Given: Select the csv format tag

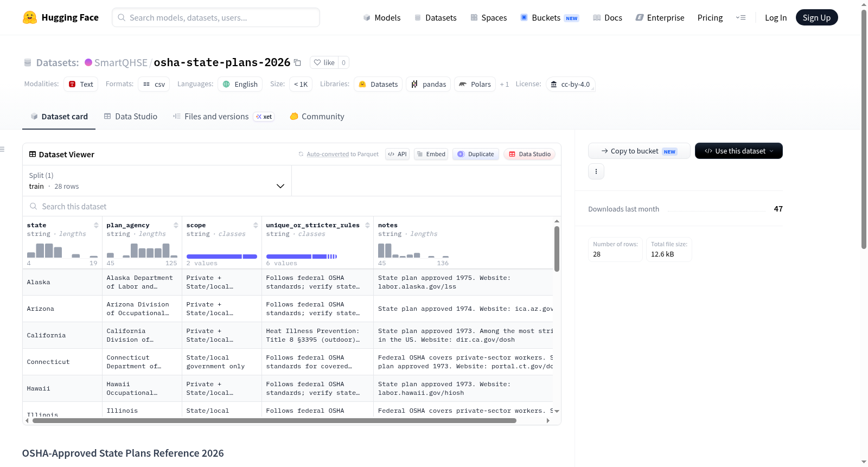Looking at the screenshot, I should point(154,84).
